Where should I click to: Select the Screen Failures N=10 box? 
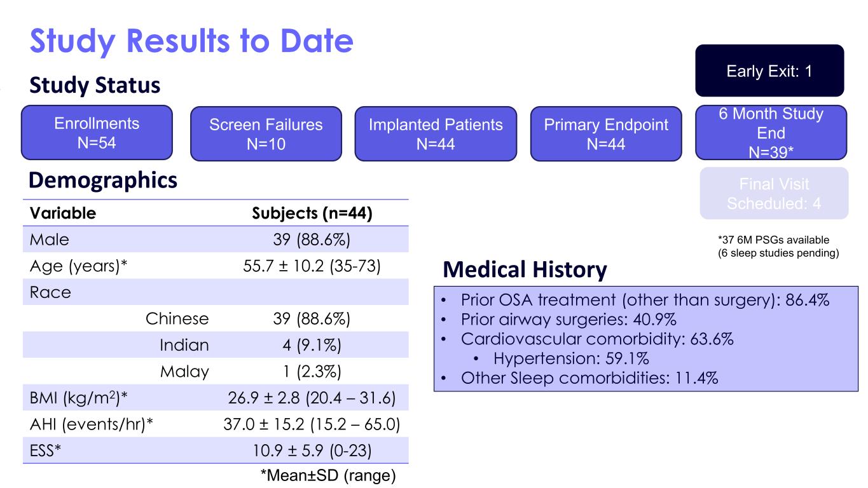pos(266,133)
